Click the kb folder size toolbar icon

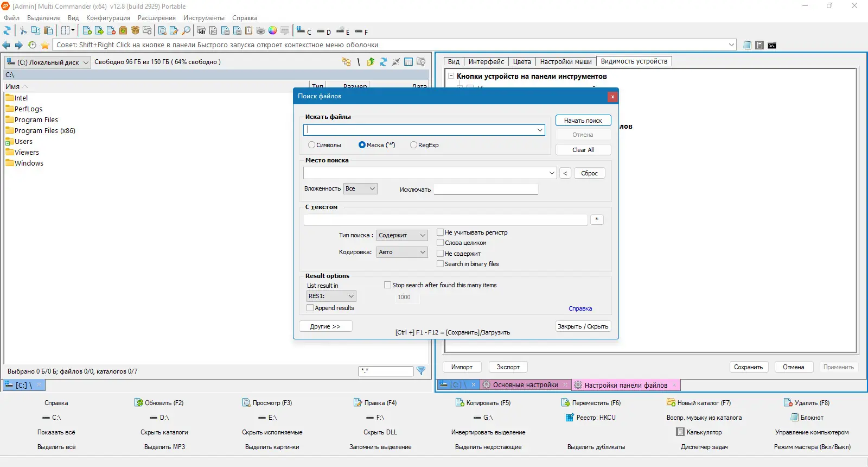pyautogui.click(x=201, y=30)
